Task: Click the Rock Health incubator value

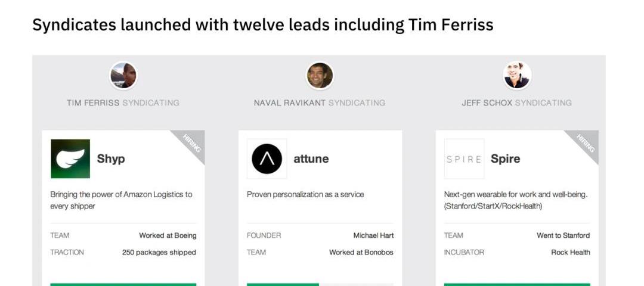Action: point(570,252)
